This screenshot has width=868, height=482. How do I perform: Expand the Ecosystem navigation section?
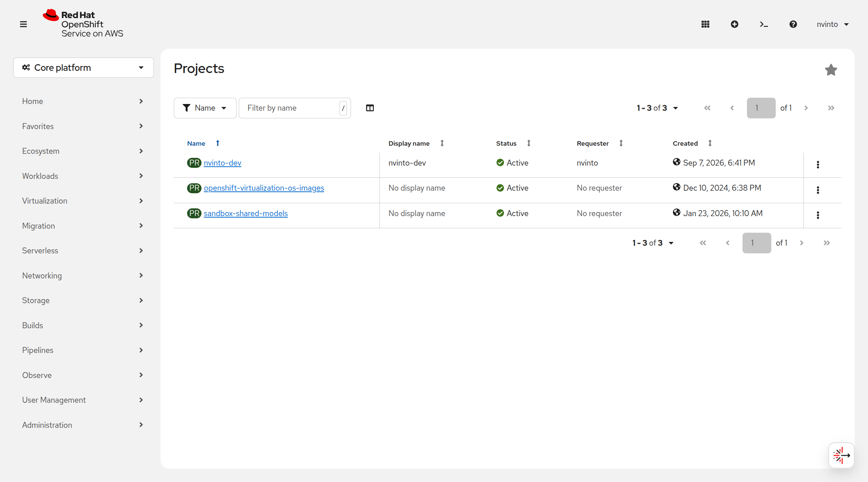[x=83, y=151]
